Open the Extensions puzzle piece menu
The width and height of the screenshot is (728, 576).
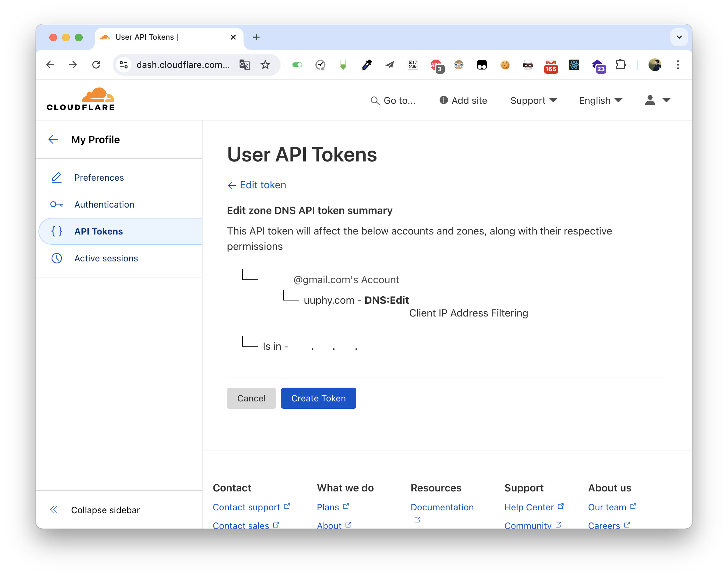[620, 65]
